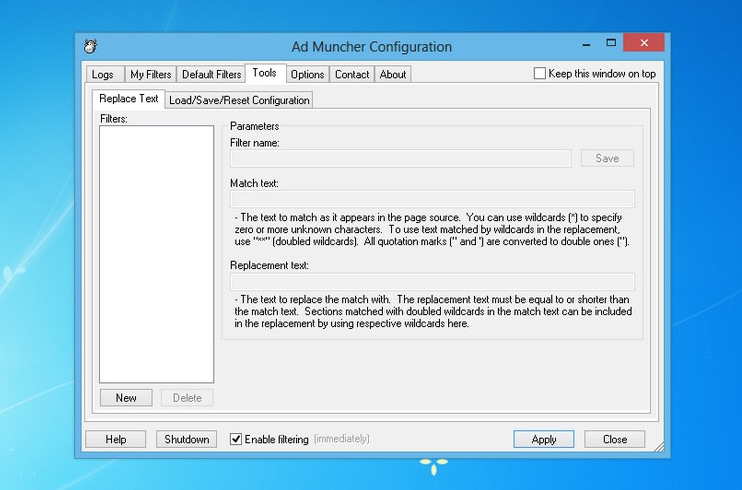
Task: Maximize the Ad Muncher Configuration window
Action: [x=611, y=43]
